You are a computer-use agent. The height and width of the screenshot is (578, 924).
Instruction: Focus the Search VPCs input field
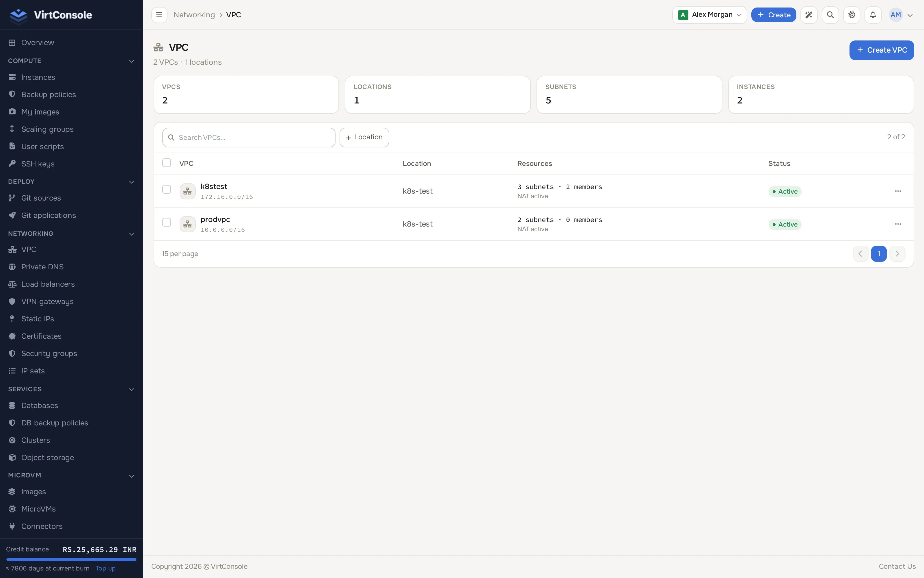click(249, 138)
